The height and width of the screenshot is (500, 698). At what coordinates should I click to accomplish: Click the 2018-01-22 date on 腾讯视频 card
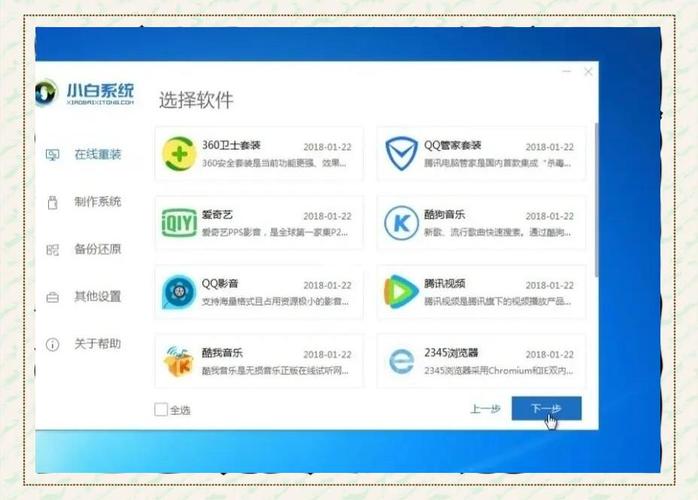pos(549,285)
